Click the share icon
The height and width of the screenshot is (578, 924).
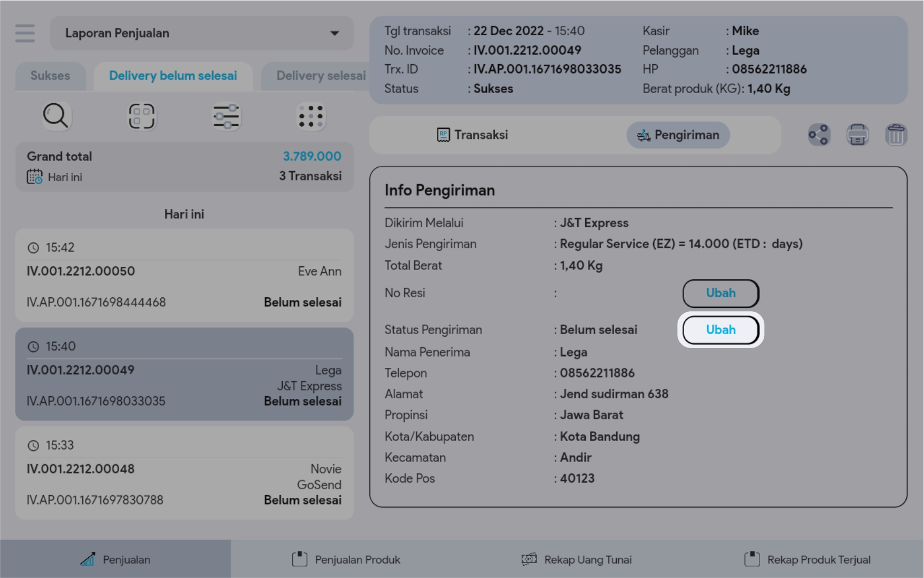pyautogui.click(x=818, y=135)
